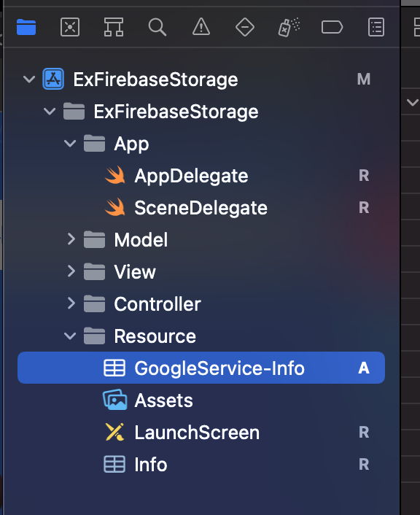
Task: Collapse the App folder
Action: click(x=70, y=144)
